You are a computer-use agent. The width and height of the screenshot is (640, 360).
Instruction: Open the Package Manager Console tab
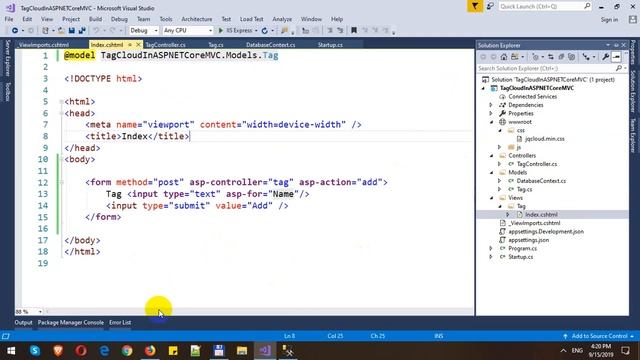[71, 322]
